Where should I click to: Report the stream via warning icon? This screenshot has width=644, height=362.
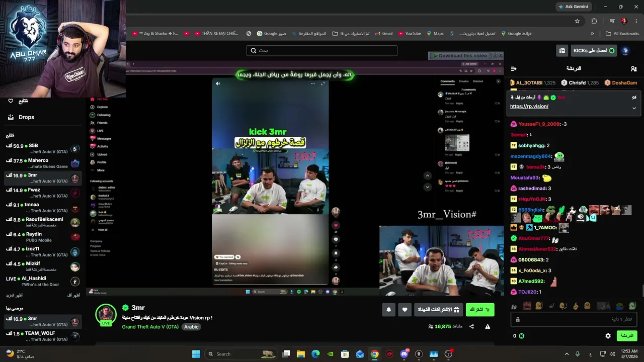click(488, 327)
